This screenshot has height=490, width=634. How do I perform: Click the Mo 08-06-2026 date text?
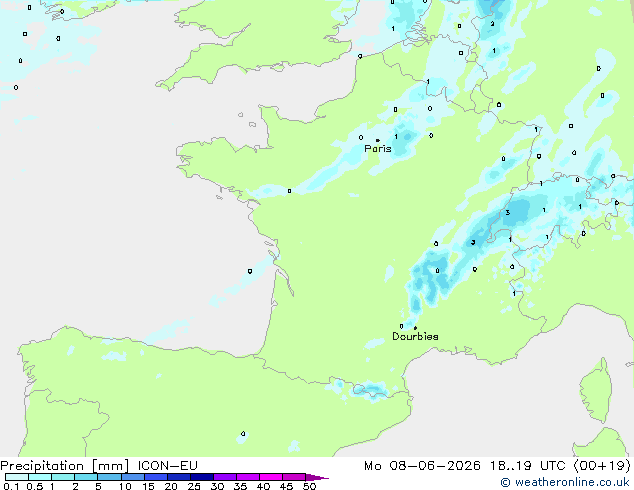pyautogui.click(x=423, y=466)
